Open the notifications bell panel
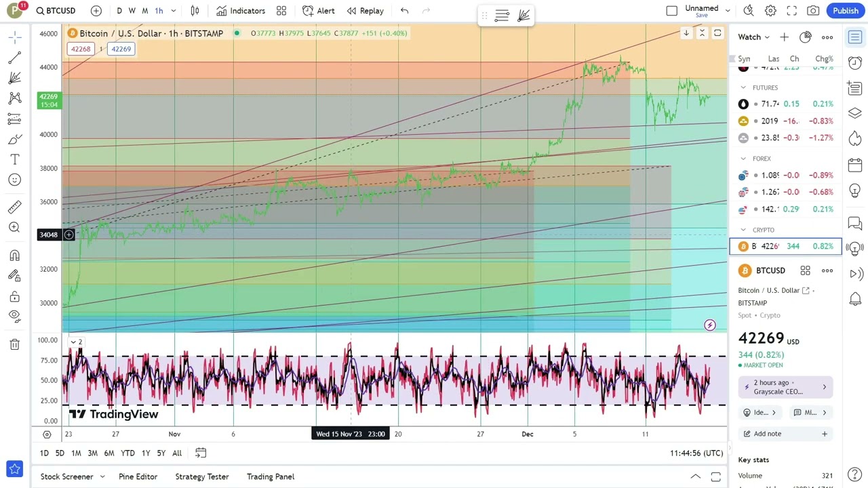The height and width of the screenshot is (488, 868). [x=855, y=299]
